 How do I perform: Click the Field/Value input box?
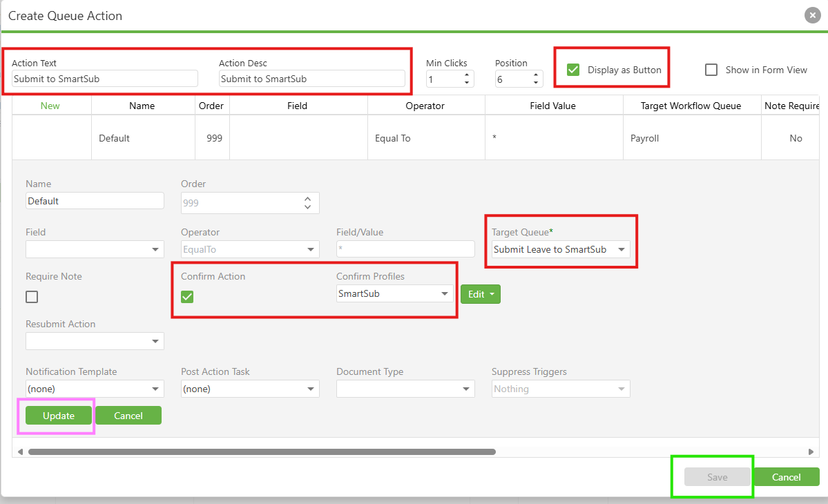[x=405, y=249]
